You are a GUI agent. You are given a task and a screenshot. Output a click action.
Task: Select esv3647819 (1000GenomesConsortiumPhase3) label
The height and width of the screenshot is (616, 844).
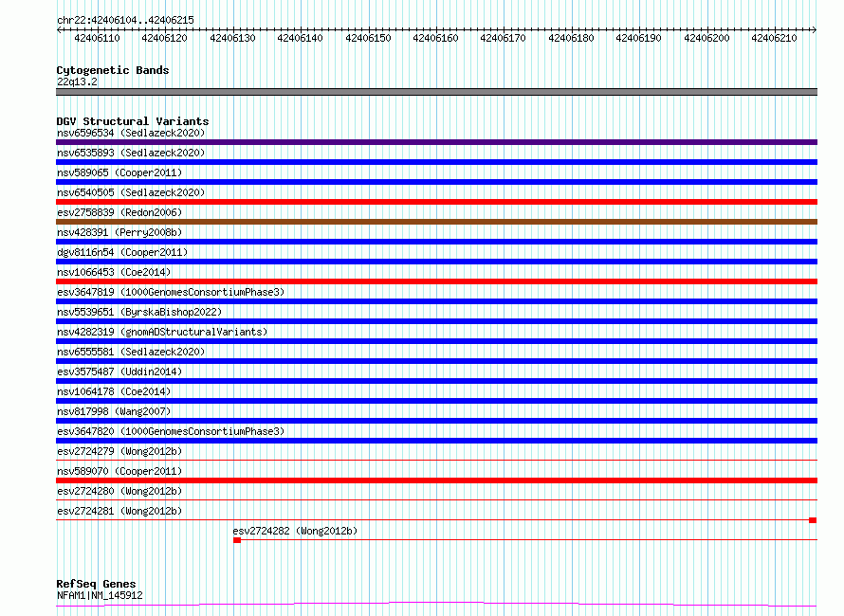(171, 292)
